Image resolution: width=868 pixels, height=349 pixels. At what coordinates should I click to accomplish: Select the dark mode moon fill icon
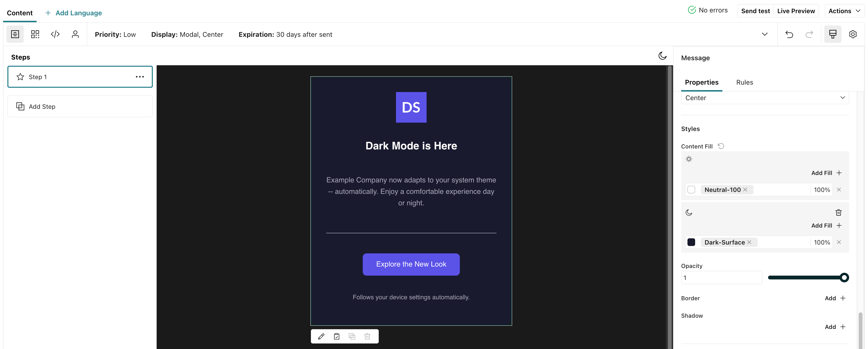pyautogui.click(x=689, y=213)
